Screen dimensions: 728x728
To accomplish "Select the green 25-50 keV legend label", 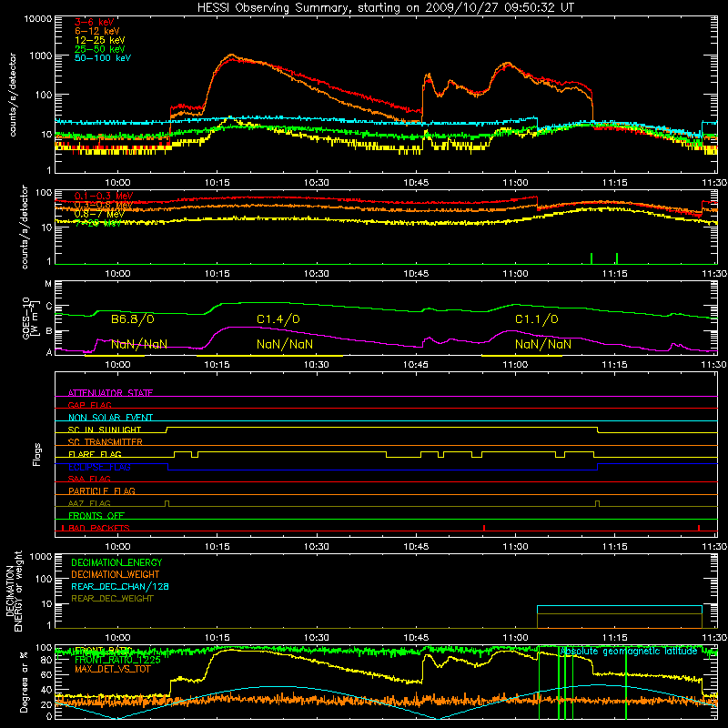I will [99, 49].
